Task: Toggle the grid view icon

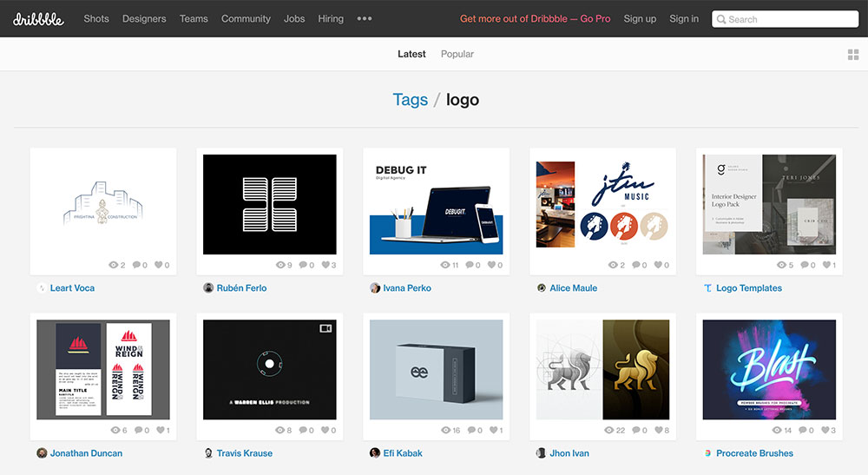Action: [x=853, y=54]
